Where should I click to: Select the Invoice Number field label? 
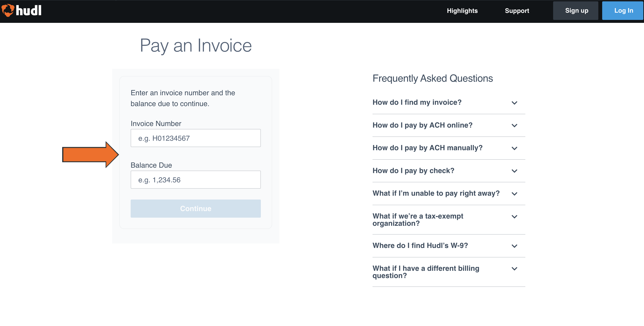pyautogui.click(x=156, y=123)
